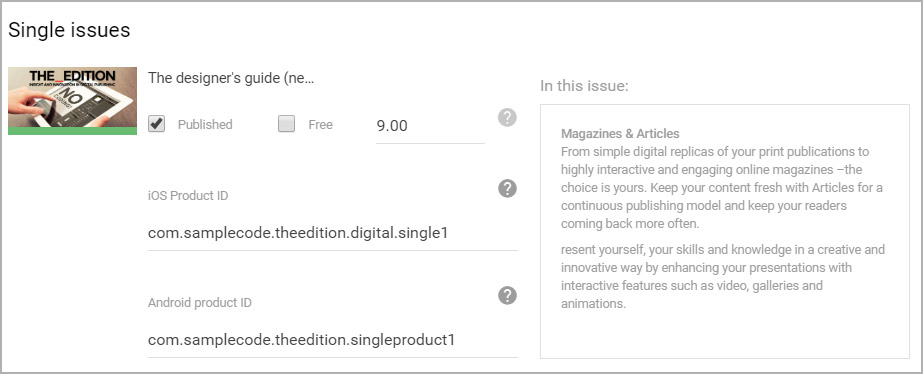Screen dimensions: 923x374
Task: Click the Android product ID field label
Action: (x=200, y=303)
